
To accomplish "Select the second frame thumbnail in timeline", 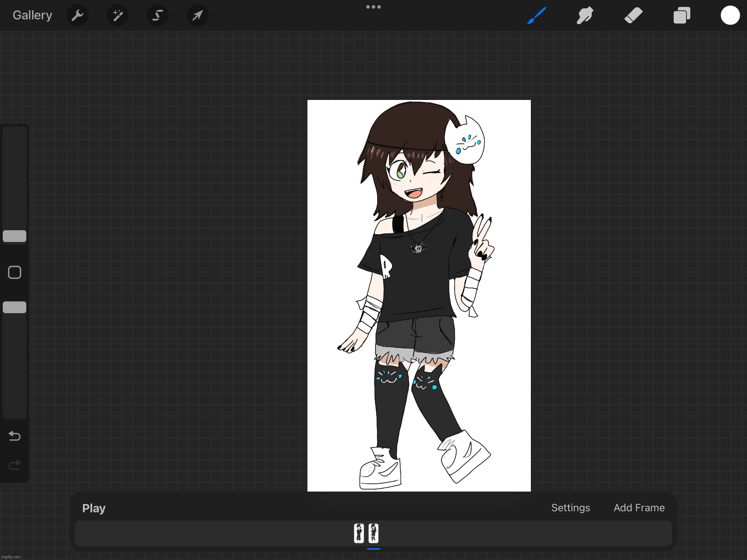I will click(x=374, y=533).
